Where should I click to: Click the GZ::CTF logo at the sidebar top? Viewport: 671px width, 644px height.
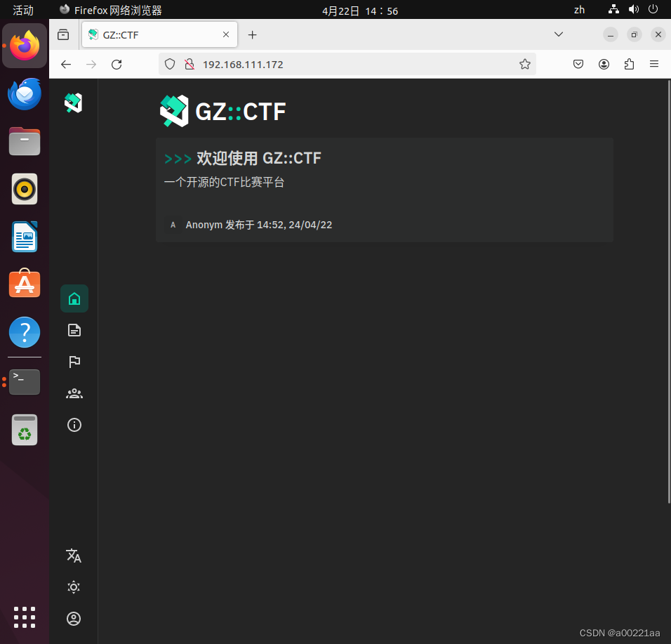pos(73,103)
